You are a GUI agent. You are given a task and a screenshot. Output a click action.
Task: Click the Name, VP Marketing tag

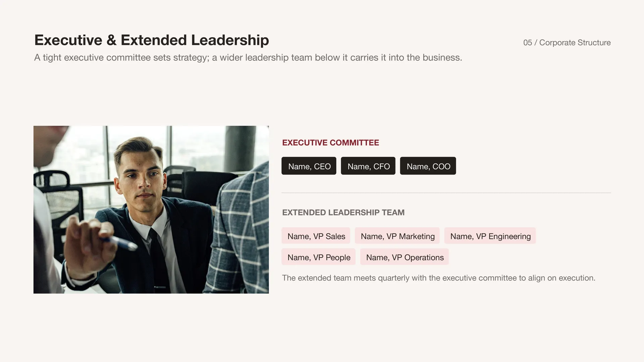pos(397,236)
